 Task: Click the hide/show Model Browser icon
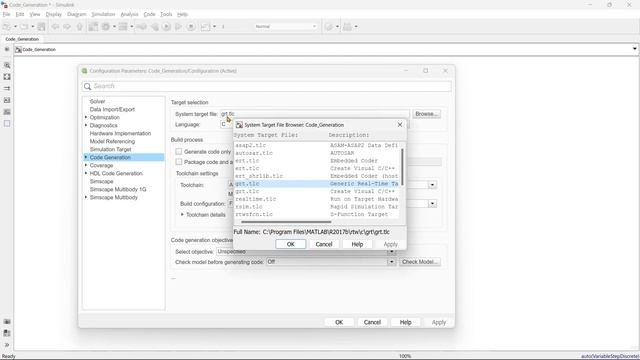(x=7, y=49)
